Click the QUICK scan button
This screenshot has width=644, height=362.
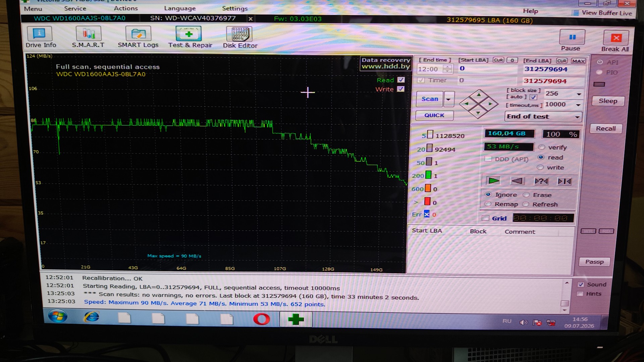click(434, 115)
